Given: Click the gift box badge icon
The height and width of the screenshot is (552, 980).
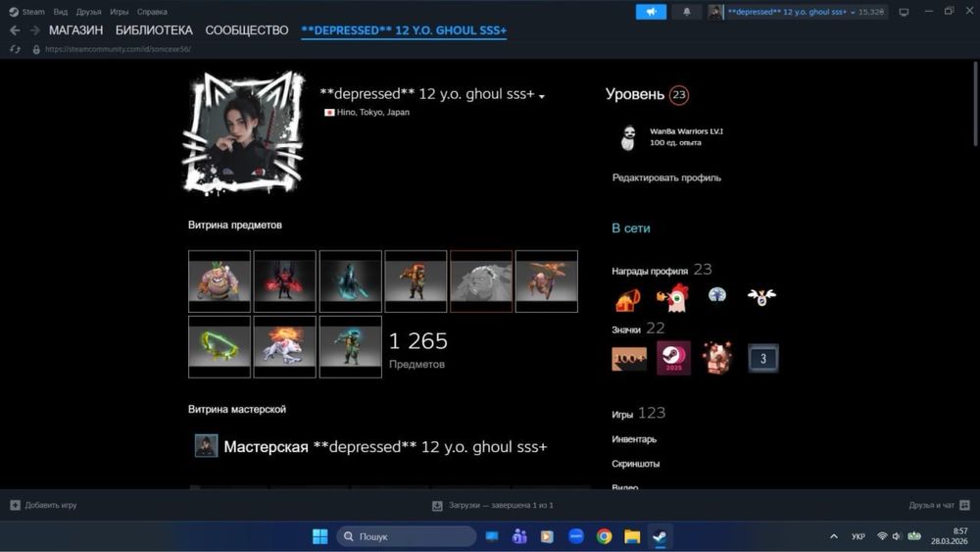Looking at the screenshot, I should [x=717, y=358].
